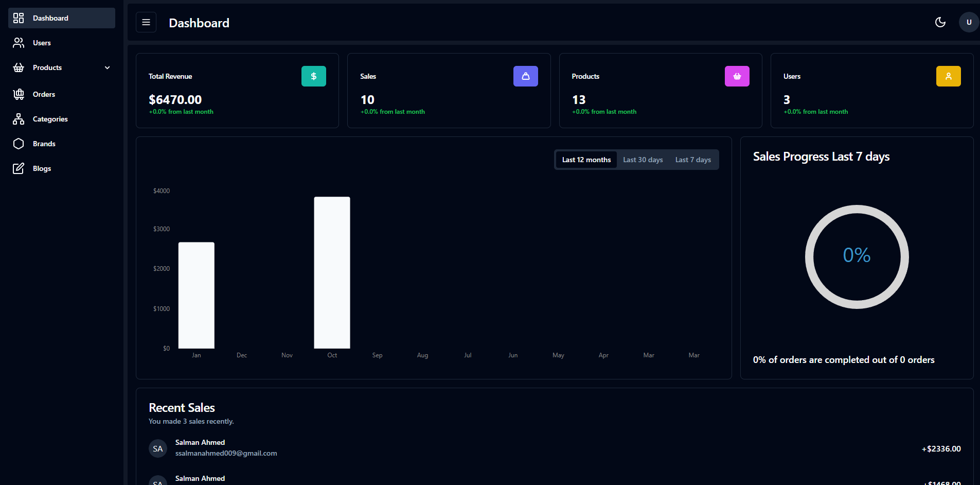Click the pink basket Products icon

pos(737,76)
